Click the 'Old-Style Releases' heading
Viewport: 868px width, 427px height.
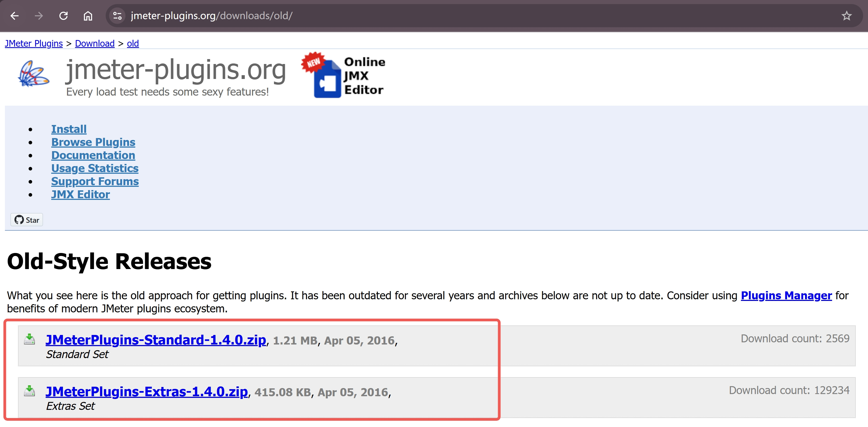point(109,261)
